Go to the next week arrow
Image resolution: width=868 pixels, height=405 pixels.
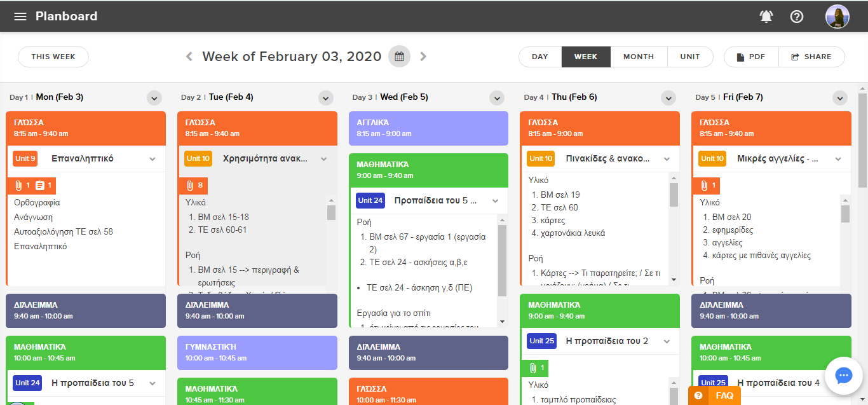(x=423, y=57)
